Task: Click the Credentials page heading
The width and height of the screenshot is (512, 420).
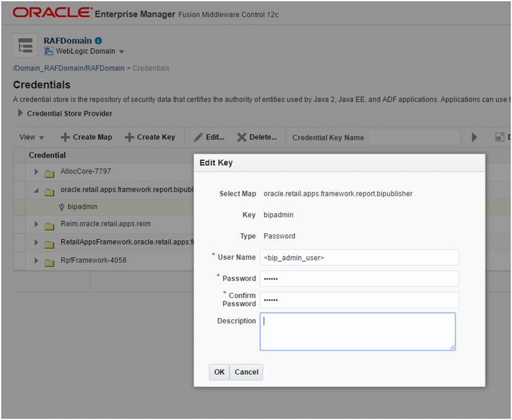Action: click(42, 85)
